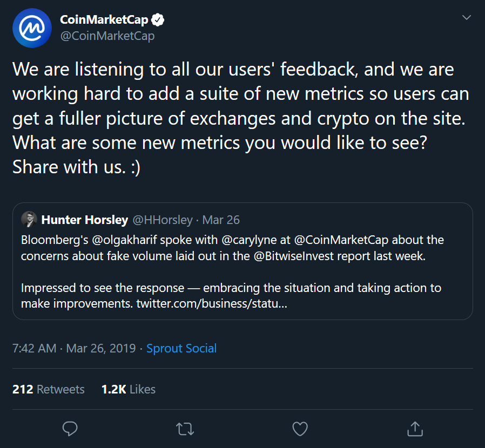Open the share tweet icon
This screenshot has height=448, width=485.
coord(414,429)
